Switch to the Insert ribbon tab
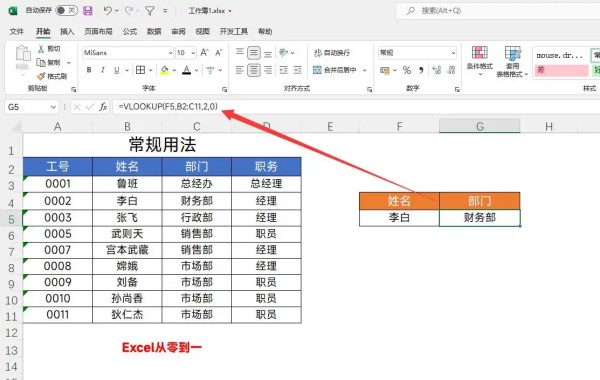Image resolution: width=600 pixels, height=380 pixels. click(x=67, y=31)
